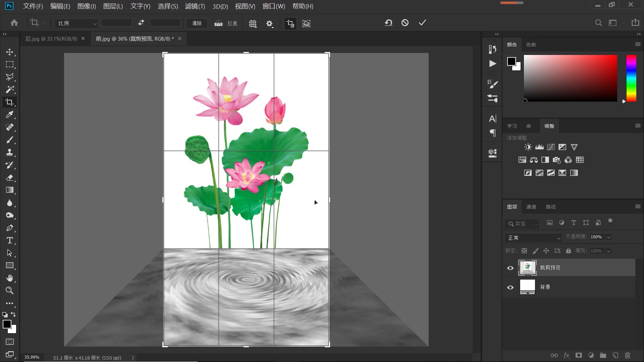The width and height of the screenshot is (644, 362).
Task: Open crop overlay grid options
Action: pos(253,23)
